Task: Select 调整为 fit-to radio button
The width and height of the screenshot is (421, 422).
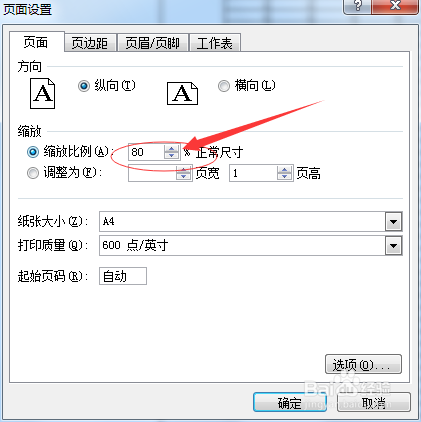Action: click(x=33, y=173)
